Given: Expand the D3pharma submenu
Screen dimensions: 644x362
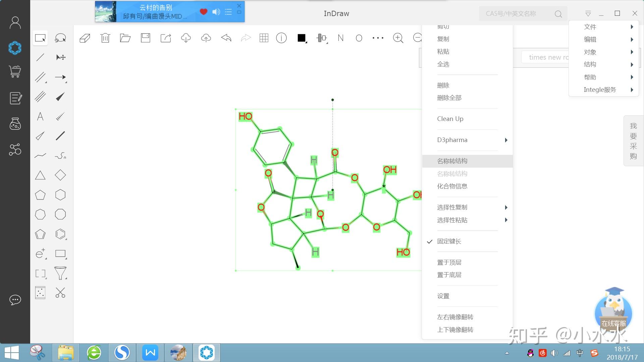Looking at the screenshot, I should (452, 140).
